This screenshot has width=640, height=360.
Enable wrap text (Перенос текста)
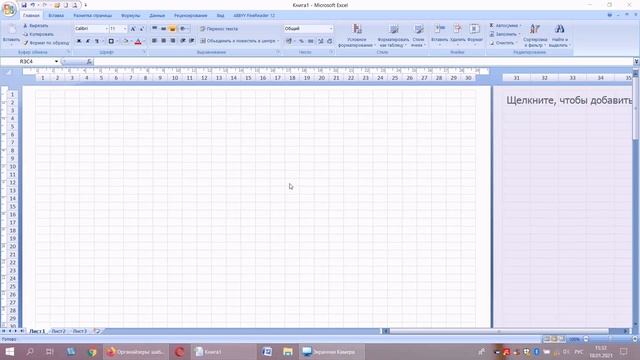click(x=219, y=29)
